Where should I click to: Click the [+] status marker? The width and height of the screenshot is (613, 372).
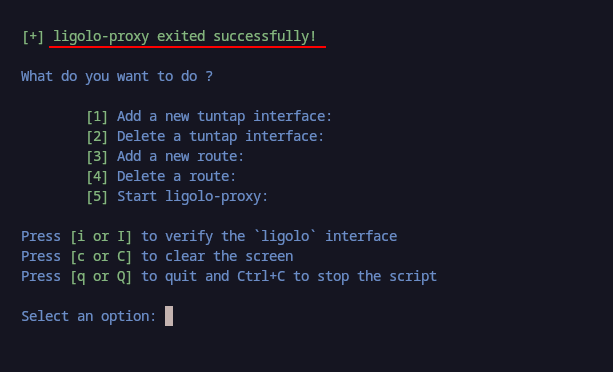click(x=33, y=37)
